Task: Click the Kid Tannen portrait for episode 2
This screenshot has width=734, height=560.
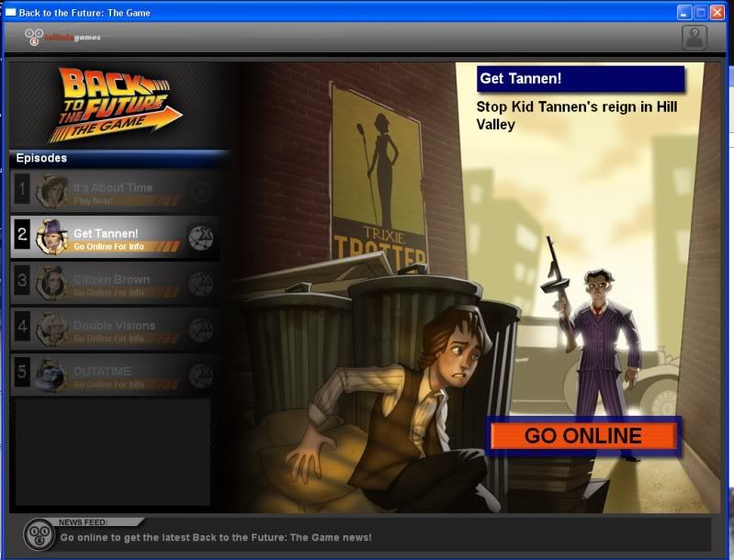Action: click(x=52, y=237)
